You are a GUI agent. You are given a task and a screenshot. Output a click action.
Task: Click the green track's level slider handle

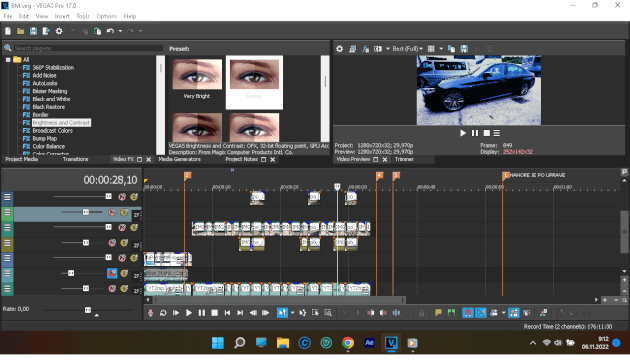pyautogui.click(x=86, y=212)
